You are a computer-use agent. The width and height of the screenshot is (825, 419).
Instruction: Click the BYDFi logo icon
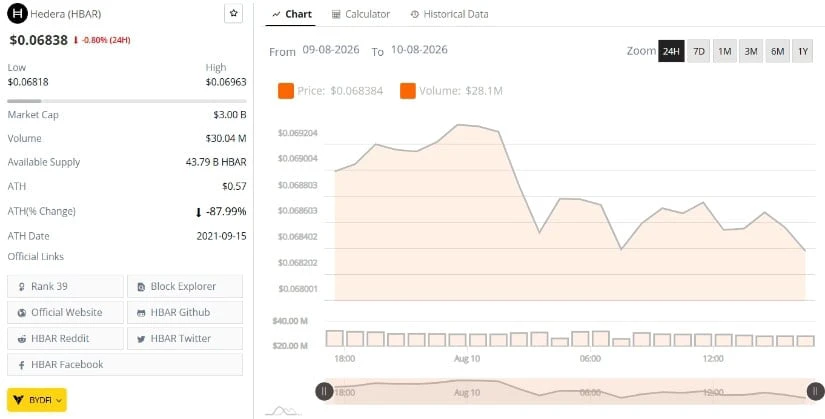18,400
